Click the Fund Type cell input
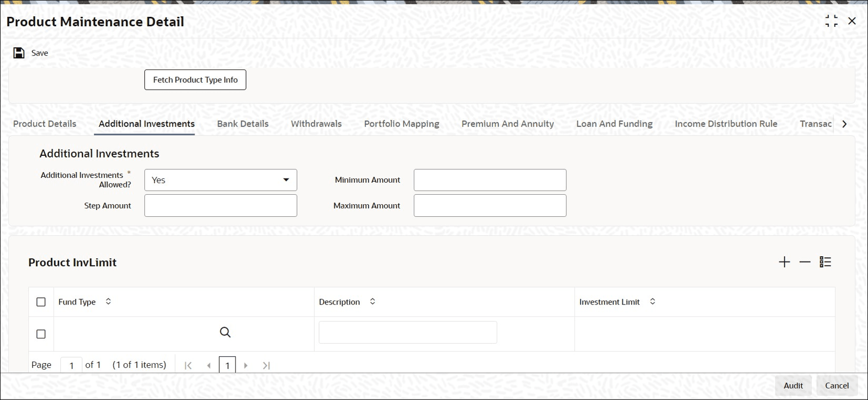This screenshot has height=400, width=868. point(137,332)
